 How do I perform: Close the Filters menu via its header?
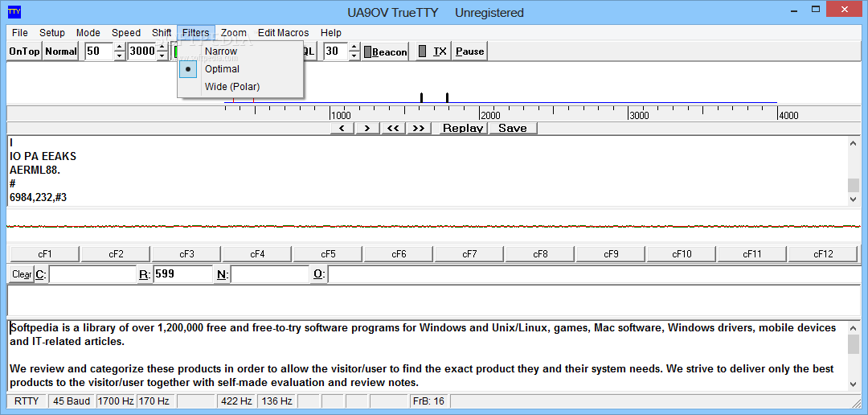click(x=196, y=33)
